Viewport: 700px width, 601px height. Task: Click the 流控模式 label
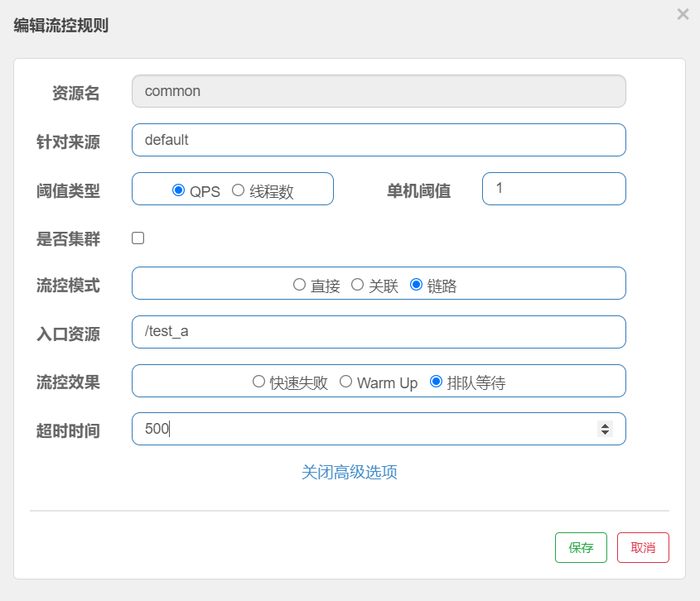point(68,285)
